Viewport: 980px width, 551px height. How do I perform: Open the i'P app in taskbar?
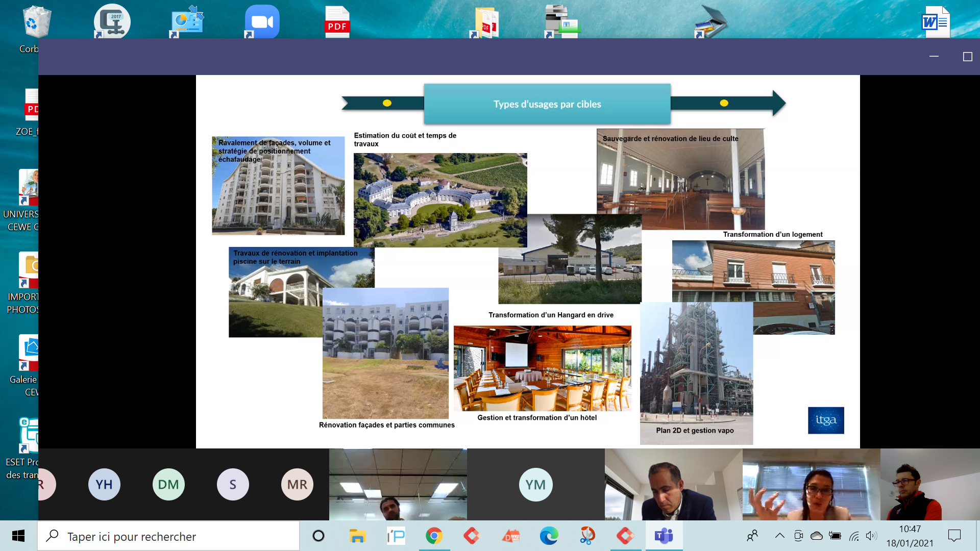(396, 536)
